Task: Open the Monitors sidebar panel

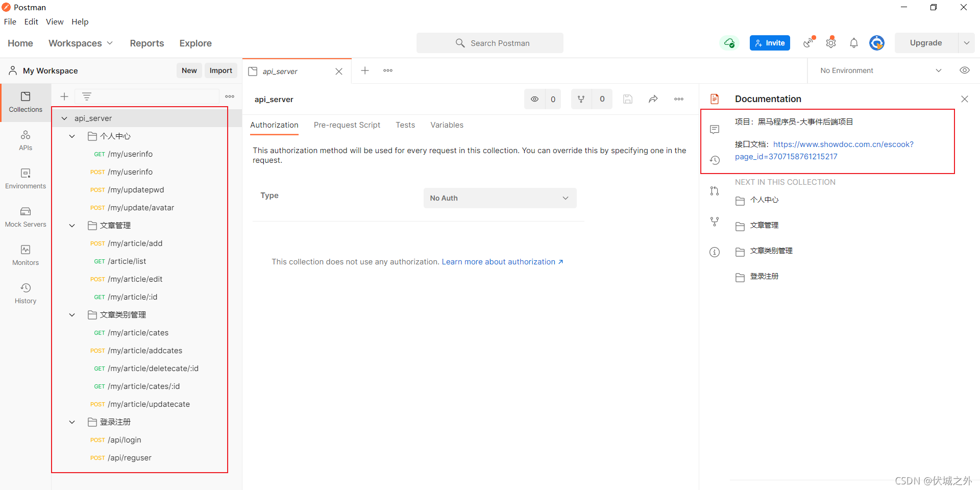Action: [26, 255]
